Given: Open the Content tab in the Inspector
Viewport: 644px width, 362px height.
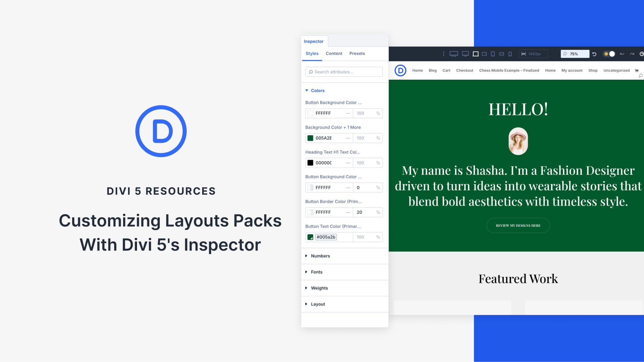Looking at the screenshot, I should click(334, 54).
